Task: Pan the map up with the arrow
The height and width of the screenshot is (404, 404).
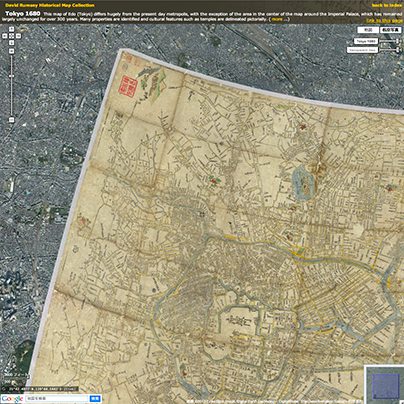Action: point(11,29)
